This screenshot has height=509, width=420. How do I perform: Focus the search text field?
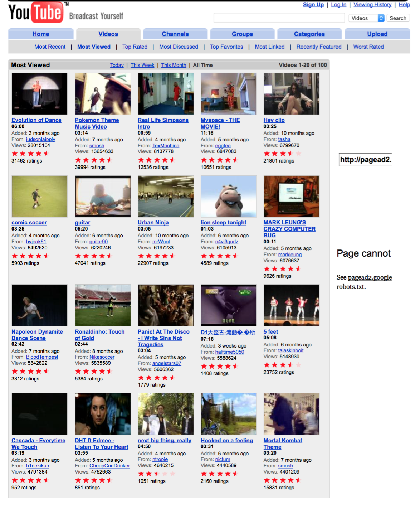pos(279,18)
